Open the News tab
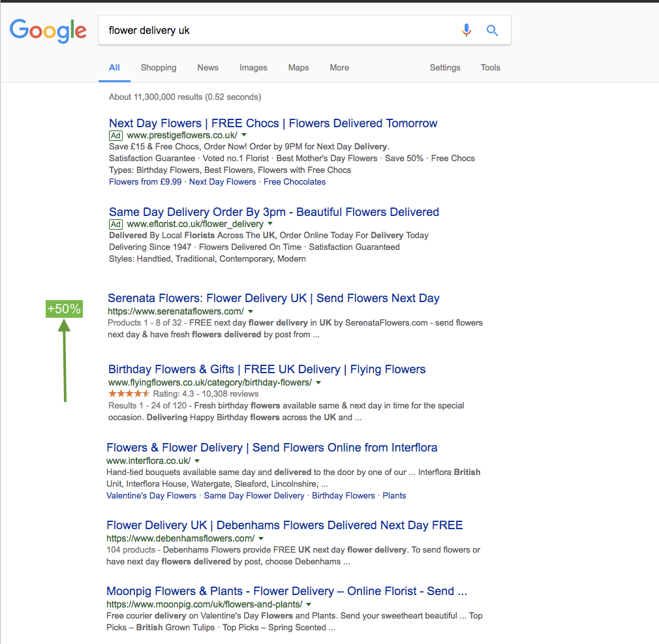Screen dimensions: 659x644 click(207, 68)
